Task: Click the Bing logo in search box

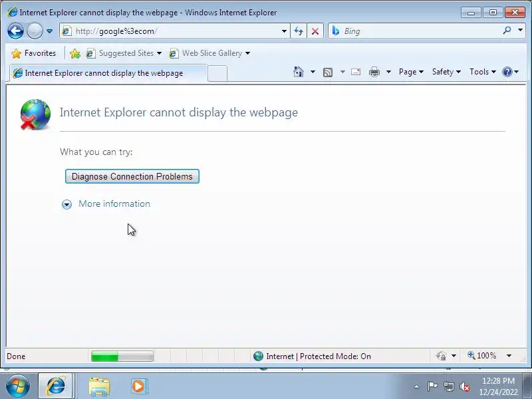Action: 336,31
